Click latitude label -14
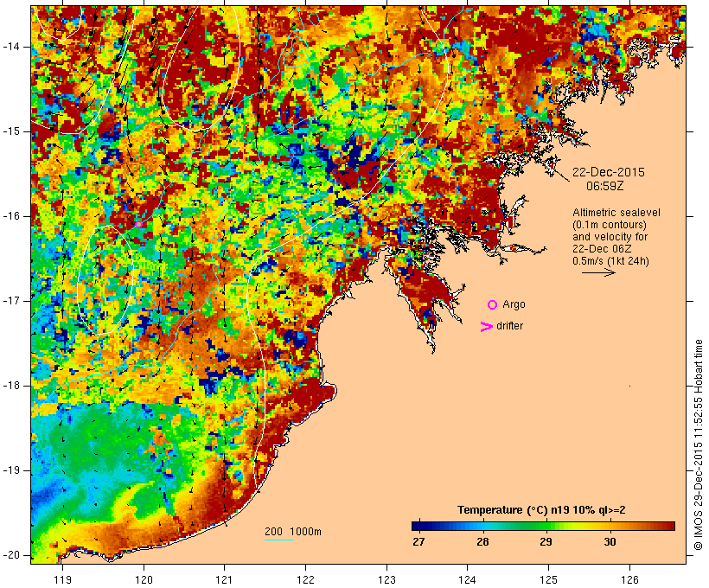This screenshot has width=709, height=588. click(11, 47)
